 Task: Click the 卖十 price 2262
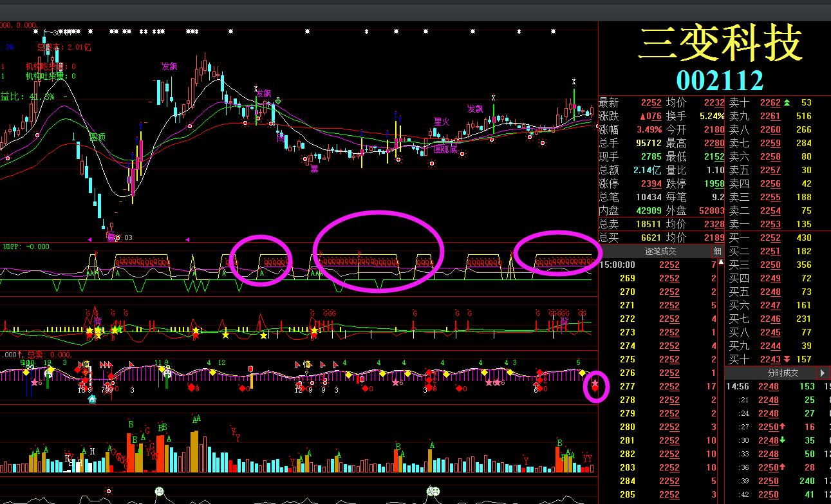pos(770,102)
